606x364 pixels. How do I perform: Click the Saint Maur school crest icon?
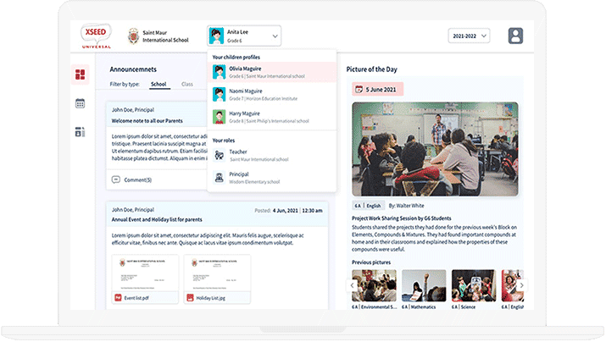click(x=133, y=36)
